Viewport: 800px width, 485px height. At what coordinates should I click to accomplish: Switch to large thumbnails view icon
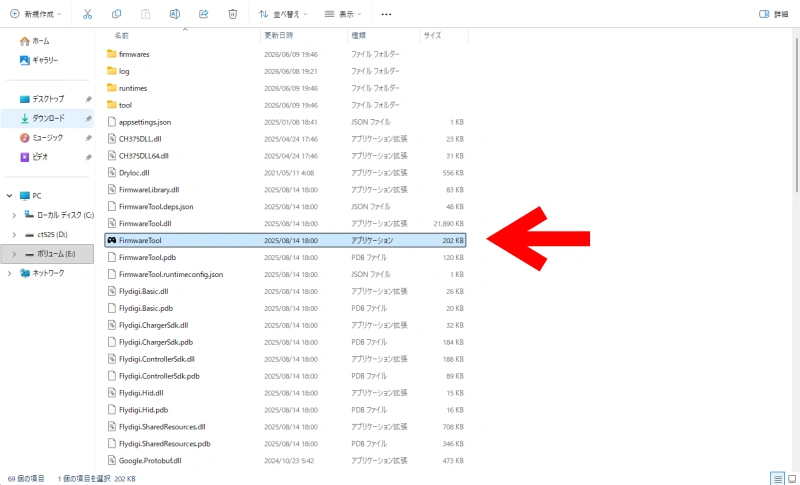(x=792, y=479)
